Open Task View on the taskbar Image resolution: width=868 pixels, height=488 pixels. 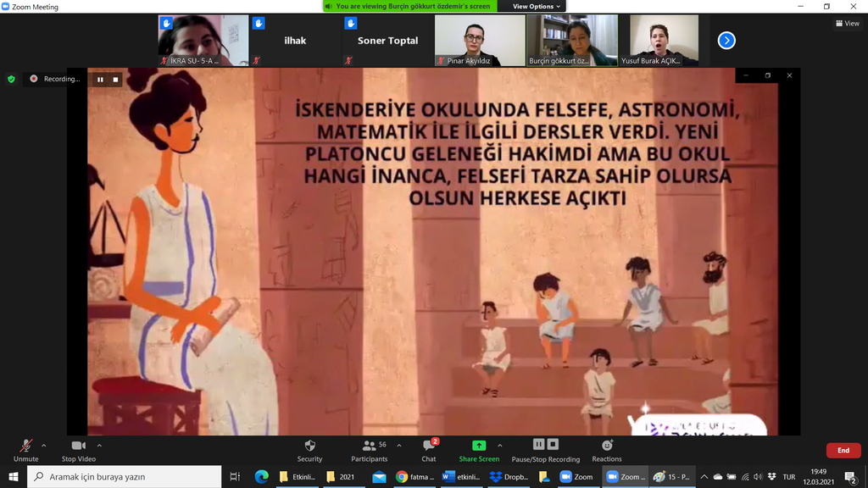coord(235,476)
